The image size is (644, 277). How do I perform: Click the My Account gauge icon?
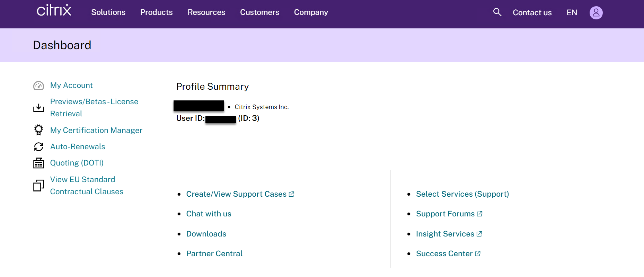[38, 86]
